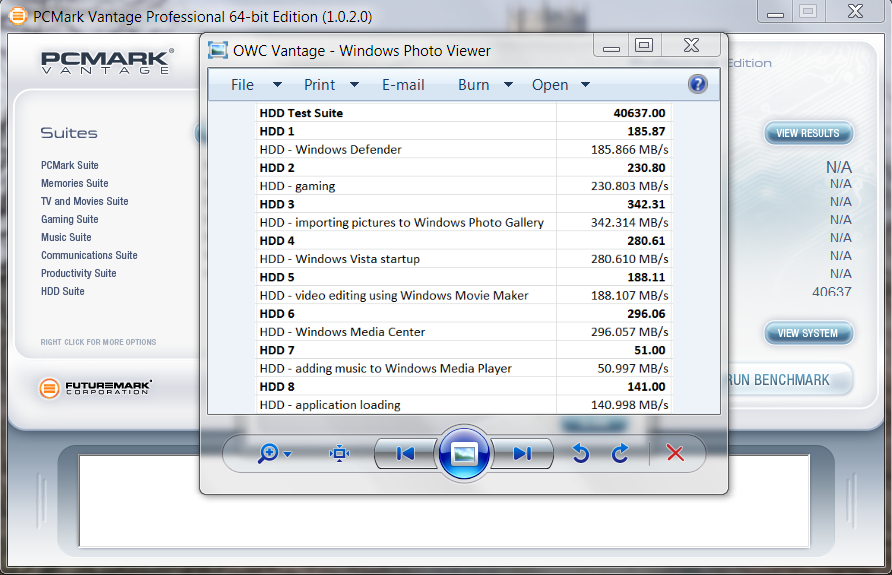Select Productivity Suite in Suites list
The width and height of the screenshot is (892, 575).
tap(79, 273)
